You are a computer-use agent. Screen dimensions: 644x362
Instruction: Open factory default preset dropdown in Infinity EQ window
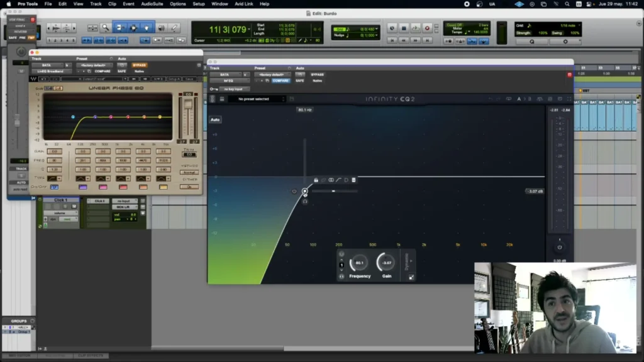(272, 75)
